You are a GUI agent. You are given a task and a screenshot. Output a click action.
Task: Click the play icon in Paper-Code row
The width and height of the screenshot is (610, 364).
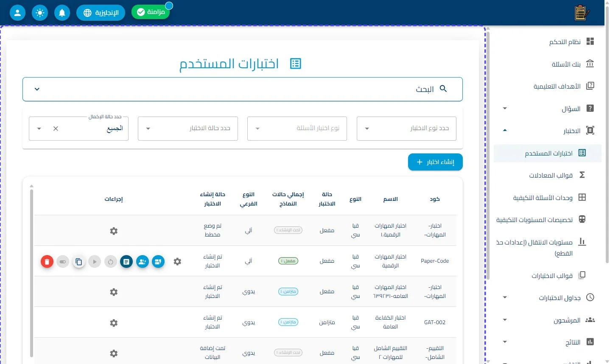tap(95, 261)
